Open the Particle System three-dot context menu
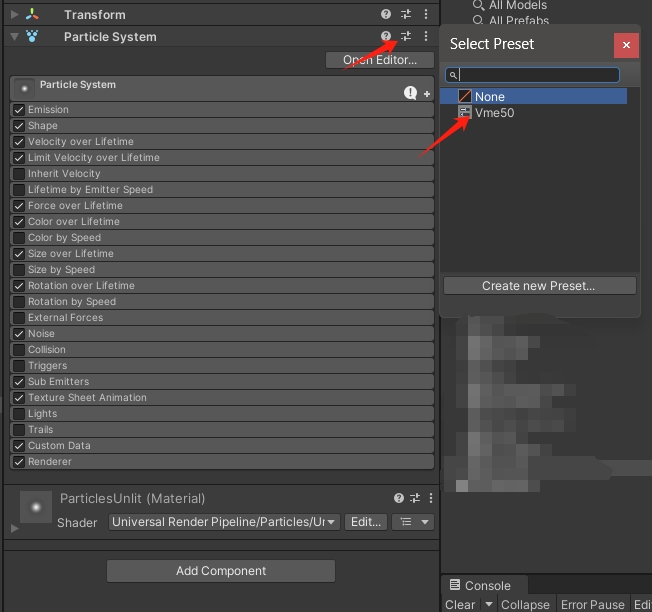This screenshot has height=612, width=652. [x=426, y=37]
